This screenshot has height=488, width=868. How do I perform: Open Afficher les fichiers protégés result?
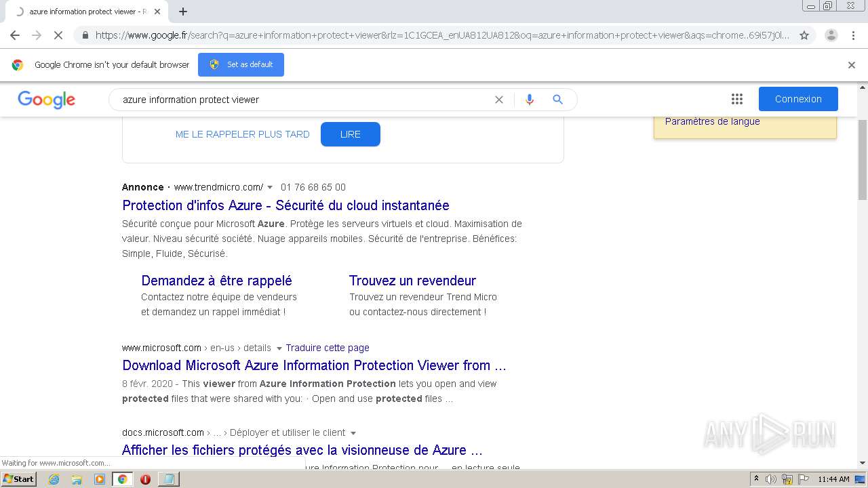(x=302, y=450)
